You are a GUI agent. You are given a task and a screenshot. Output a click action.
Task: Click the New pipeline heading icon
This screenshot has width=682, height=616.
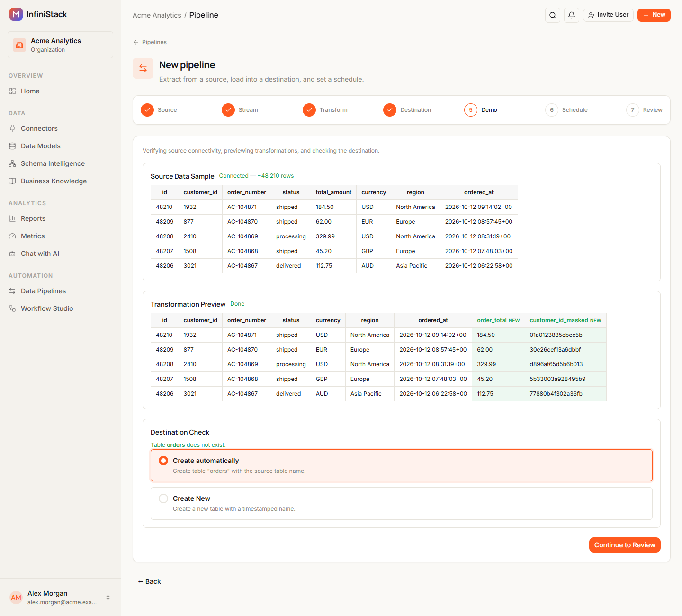click(143, 68)
